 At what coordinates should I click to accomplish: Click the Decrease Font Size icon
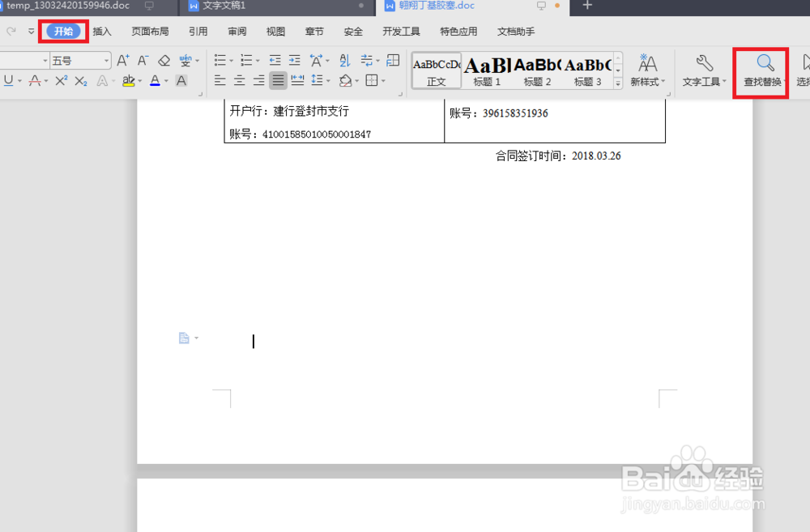point(143,60)
